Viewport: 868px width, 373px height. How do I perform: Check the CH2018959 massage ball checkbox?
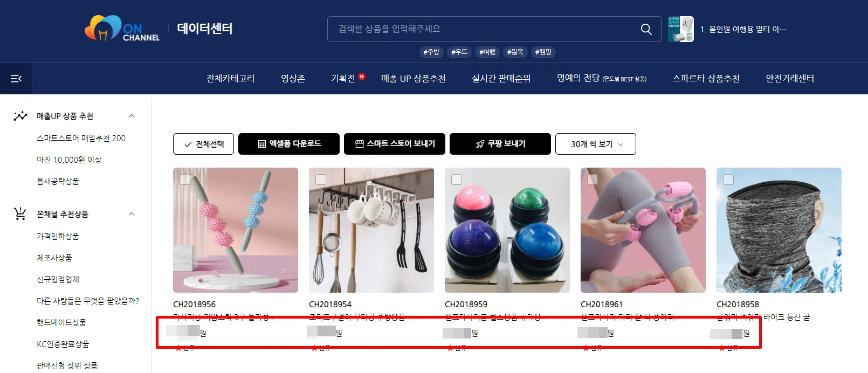(x=457, y=179)
